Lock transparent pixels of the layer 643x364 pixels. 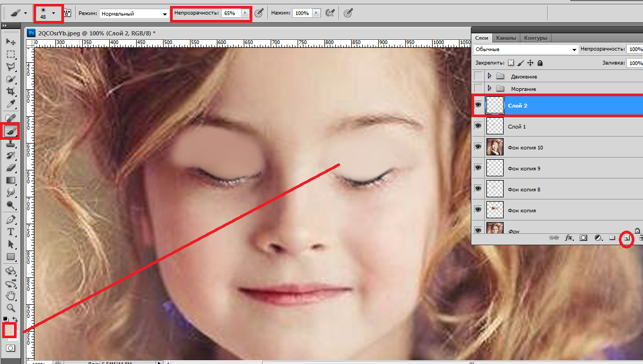coord(511,63)
